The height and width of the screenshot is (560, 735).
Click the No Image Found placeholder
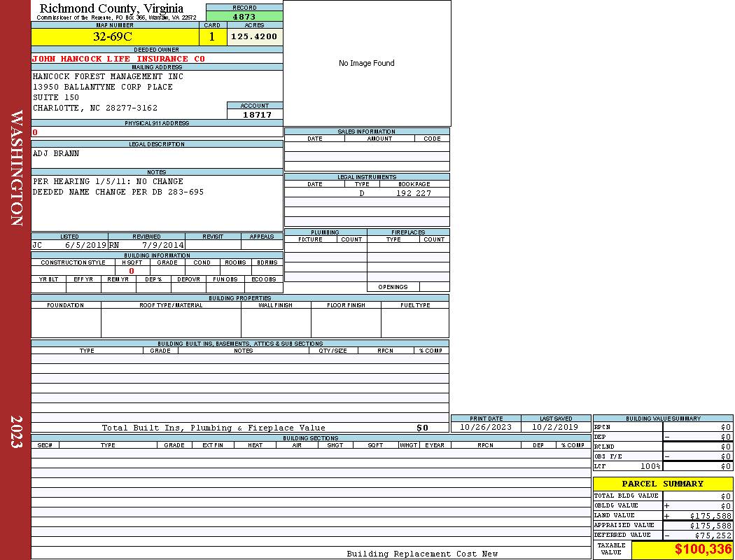[367, 63]
